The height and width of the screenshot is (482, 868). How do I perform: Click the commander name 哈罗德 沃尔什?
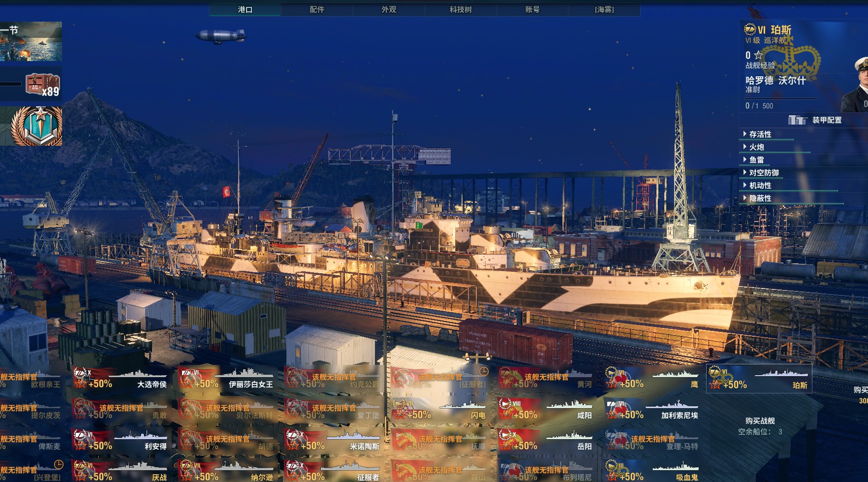(x=775, y=80)
